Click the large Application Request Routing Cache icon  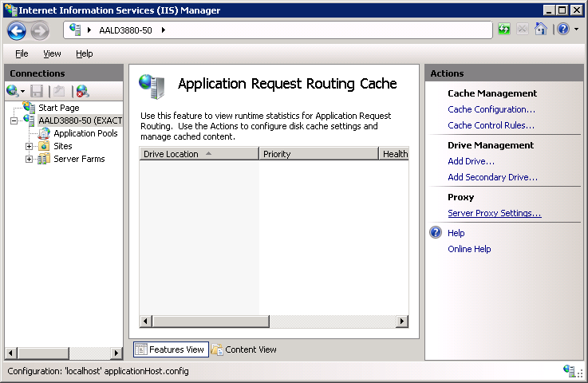(x=152, y=87)
